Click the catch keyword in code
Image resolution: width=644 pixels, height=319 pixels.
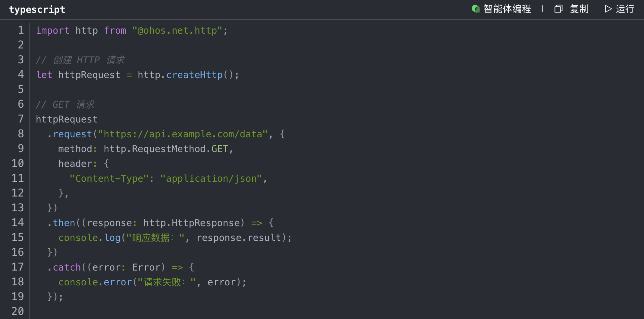click(67, 267)
